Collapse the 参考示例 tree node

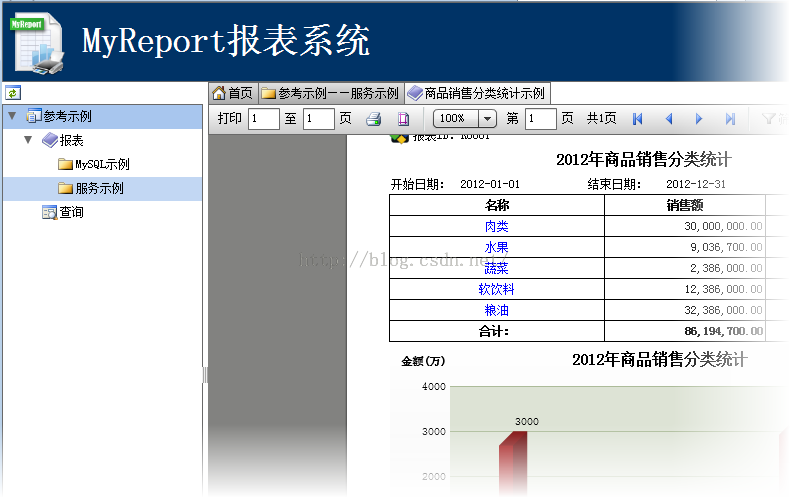(12, 116)
